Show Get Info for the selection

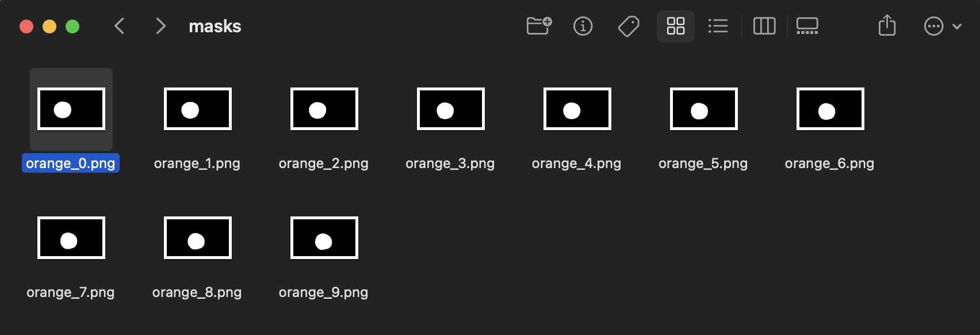(583, 26)
